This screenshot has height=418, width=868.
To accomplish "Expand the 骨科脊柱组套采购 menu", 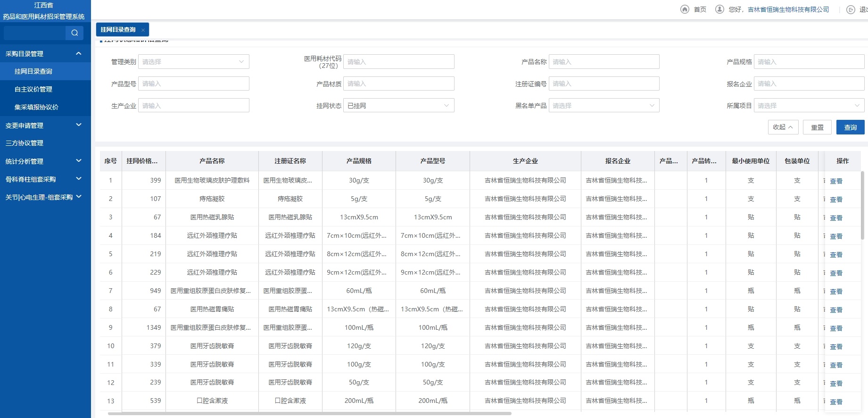I will (79, 179).
